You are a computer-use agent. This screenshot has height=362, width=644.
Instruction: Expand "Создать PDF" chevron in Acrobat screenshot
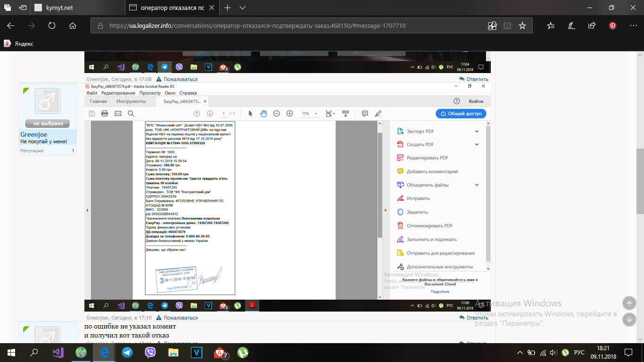477,145
